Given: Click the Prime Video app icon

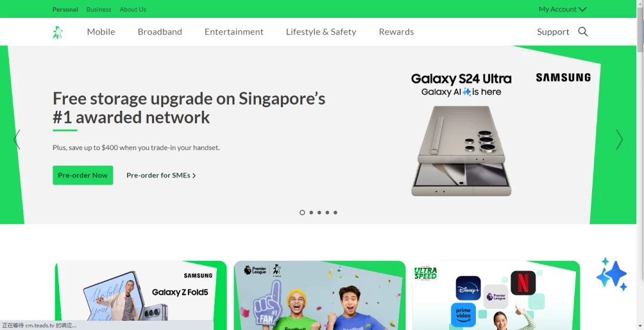Looking at the screenshot, I should point(463,315).
